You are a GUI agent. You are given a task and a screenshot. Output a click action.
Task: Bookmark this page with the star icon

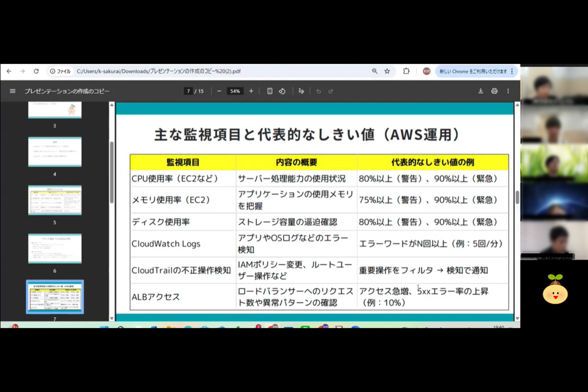point(387,71)
